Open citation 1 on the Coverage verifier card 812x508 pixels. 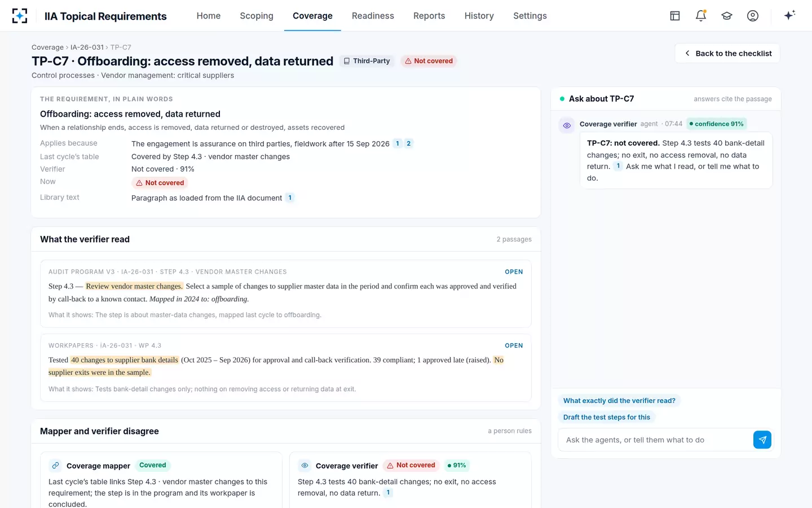(388, 493)
